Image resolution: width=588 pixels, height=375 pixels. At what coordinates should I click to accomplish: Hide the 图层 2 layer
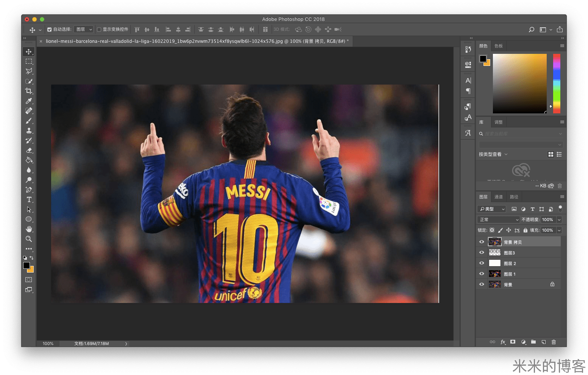tap(482, 263)
